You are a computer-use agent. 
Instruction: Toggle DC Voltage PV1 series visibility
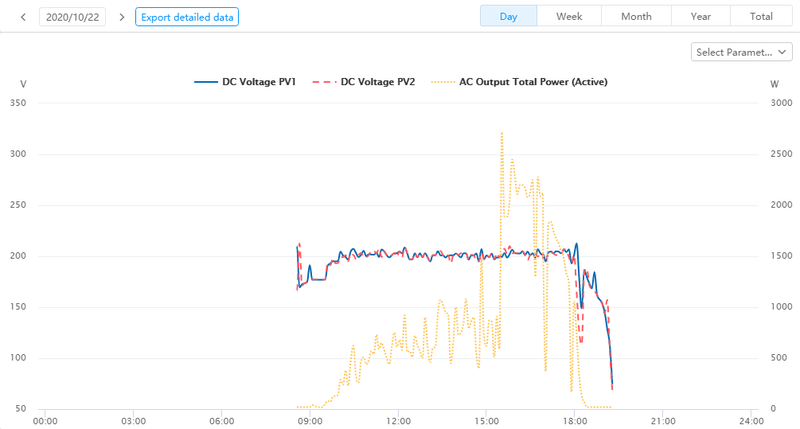(258, 82)
